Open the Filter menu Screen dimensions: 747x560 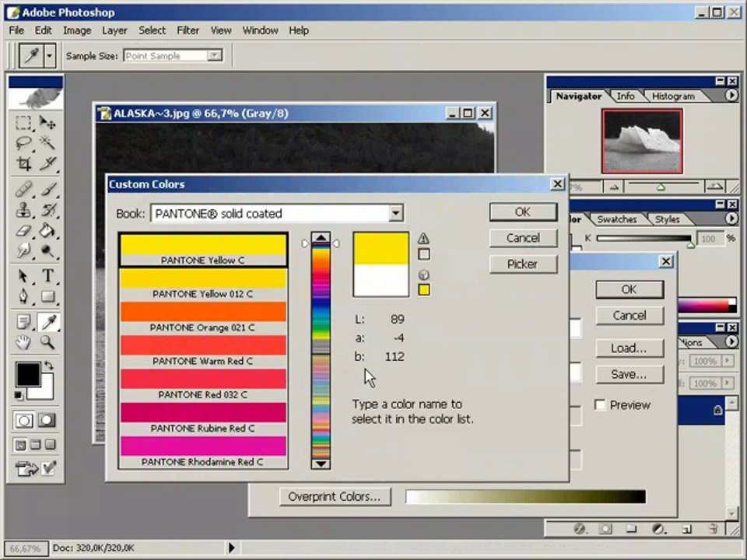pos(188,30)
